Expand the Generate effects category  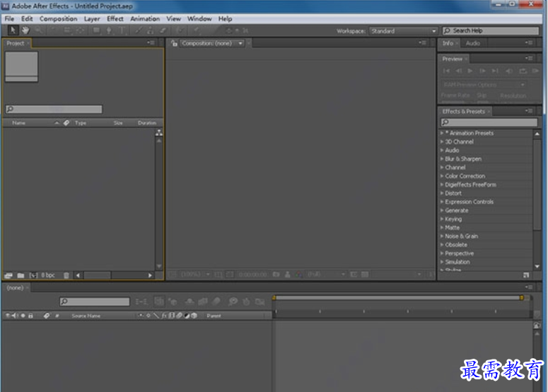point(442,210)
